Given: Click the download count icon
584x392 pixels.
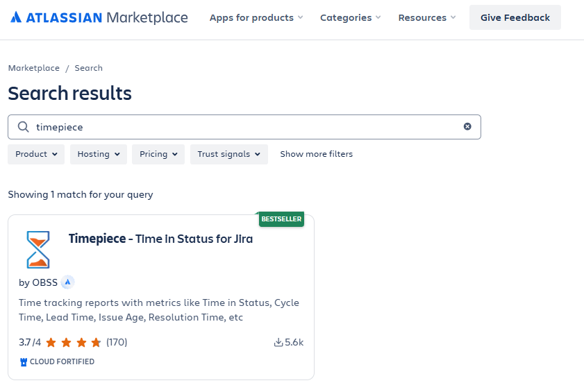Looking at the screenshot, I should coord(278,342).
